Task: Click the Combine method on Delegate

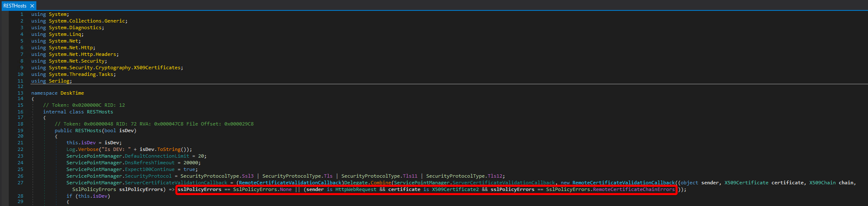Action: (380, 183)
